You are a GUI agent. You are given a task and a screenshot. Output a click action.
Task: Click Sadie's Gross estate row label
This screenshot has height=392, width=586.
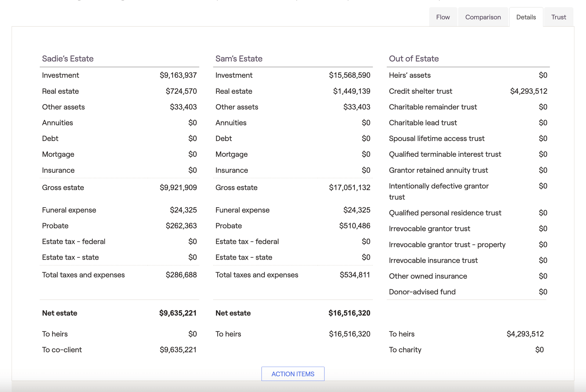(63, 187)
